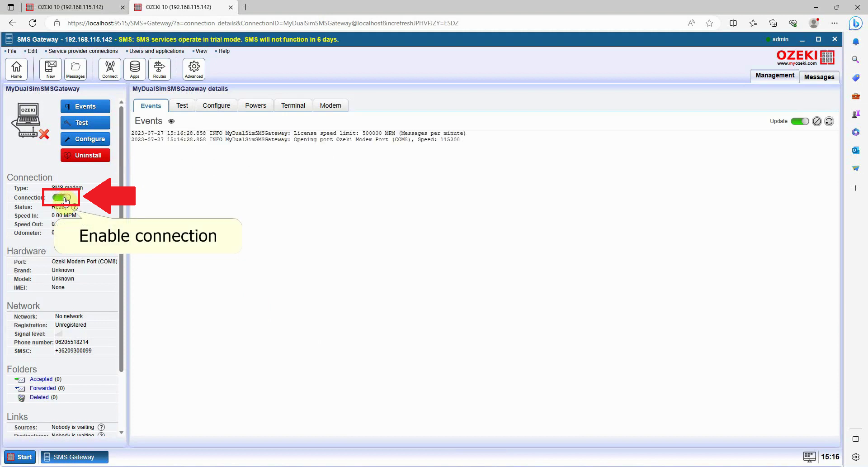Add page to favorites star icon
Screen dimensions: 868x467
point(709,23)
